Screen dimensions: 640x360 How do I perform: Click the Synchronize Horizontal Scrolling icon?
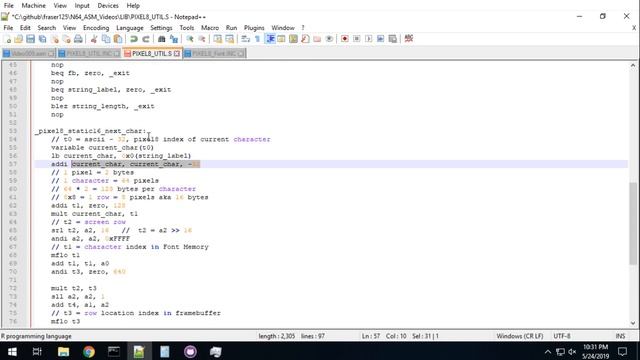pyautogui.click(x=230, y=39)
